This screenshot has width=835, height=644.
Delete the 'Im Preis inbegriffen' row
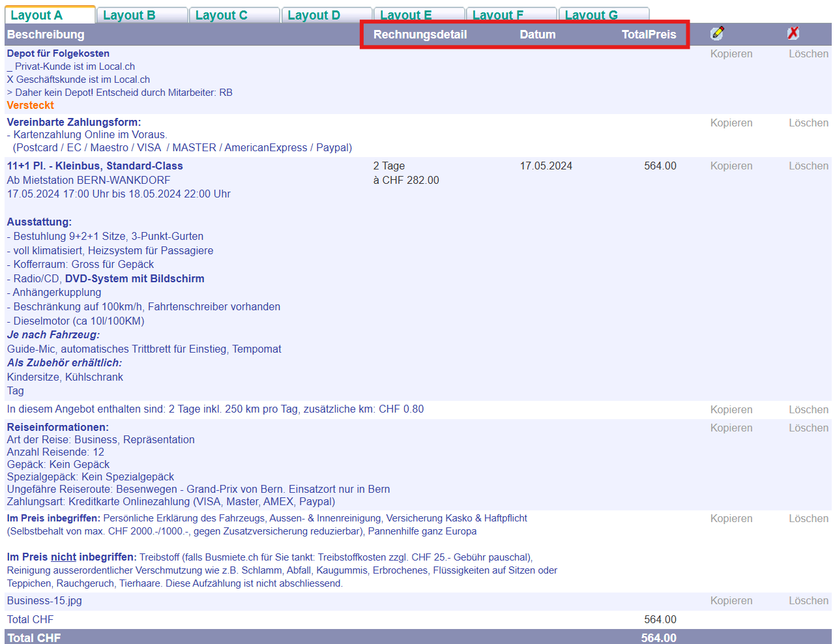pyautogui.click(x=808, y=519)
